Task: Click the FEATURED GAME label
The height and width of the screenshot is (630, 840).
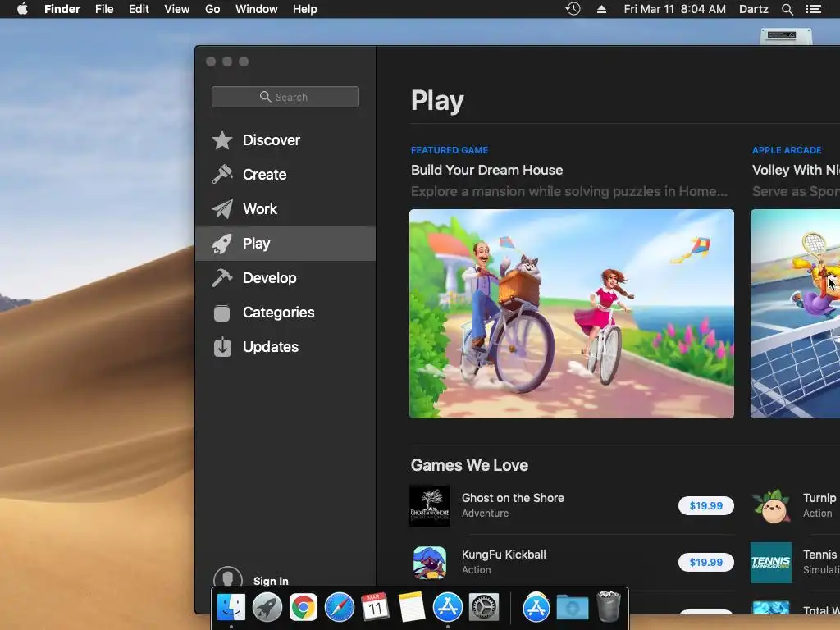Action: click(450, 151)
